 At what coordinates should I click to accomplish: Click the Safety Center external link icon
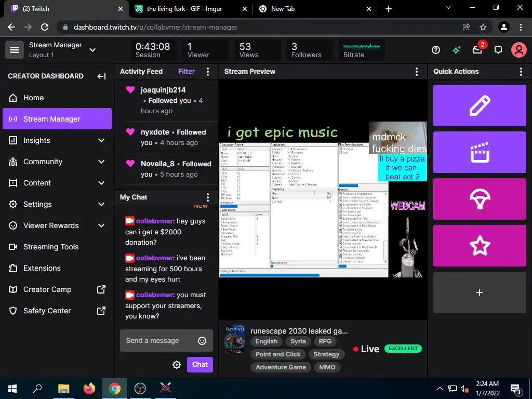tap(101, 311)
